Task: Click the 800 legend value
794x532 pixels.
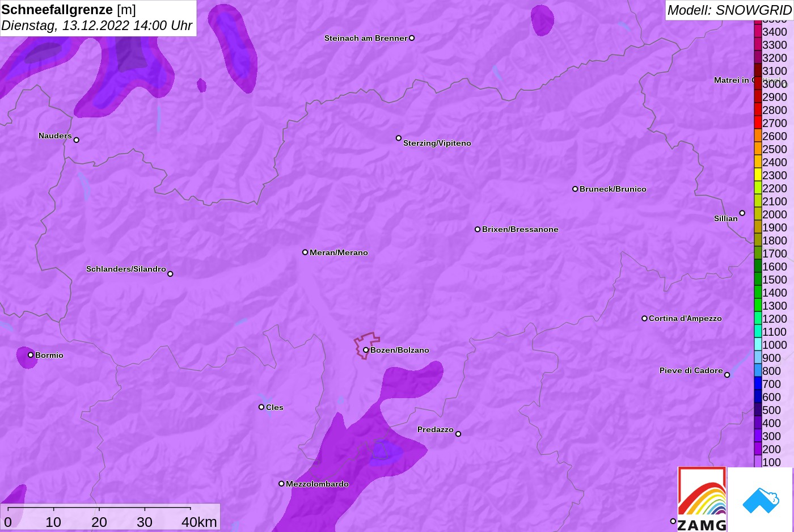Action: [772, 371]
